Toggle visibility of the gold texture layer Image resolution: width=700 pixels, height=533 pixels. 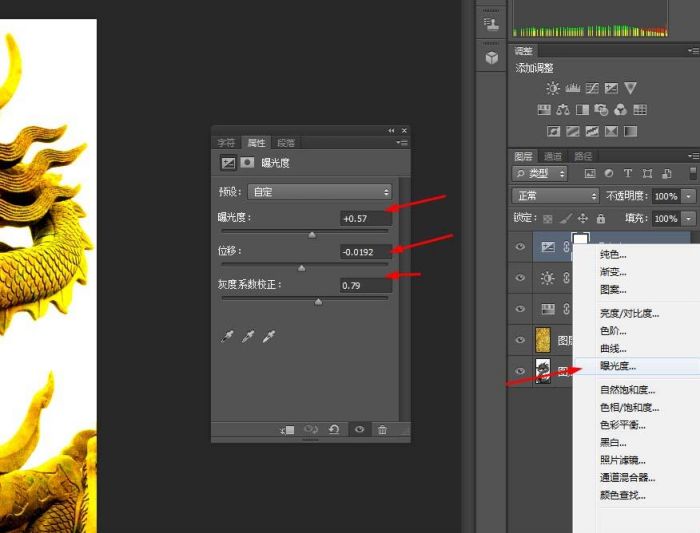point(520,340)
